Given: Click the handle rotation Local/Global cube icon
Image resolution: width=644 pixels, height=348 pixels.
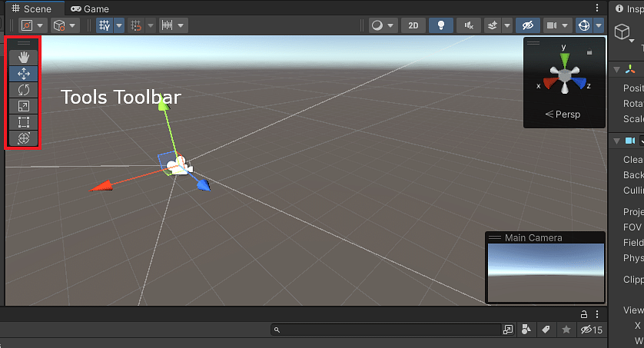Looking at the screenshot, I should pyautogui.click(x=59, y=25).
